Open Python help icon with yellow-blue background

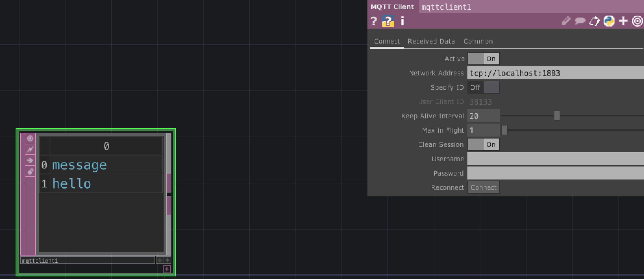pos(388,21)
